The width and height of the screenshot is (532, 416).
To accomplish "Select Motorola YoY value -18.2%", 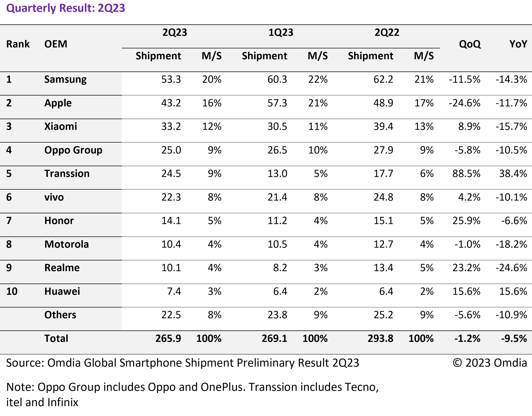I will 511,244.
